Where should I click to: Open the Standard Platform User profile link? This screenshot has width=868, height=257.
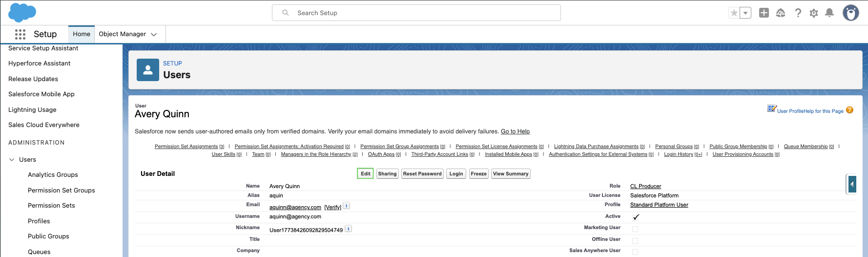(x=659, y=205)
